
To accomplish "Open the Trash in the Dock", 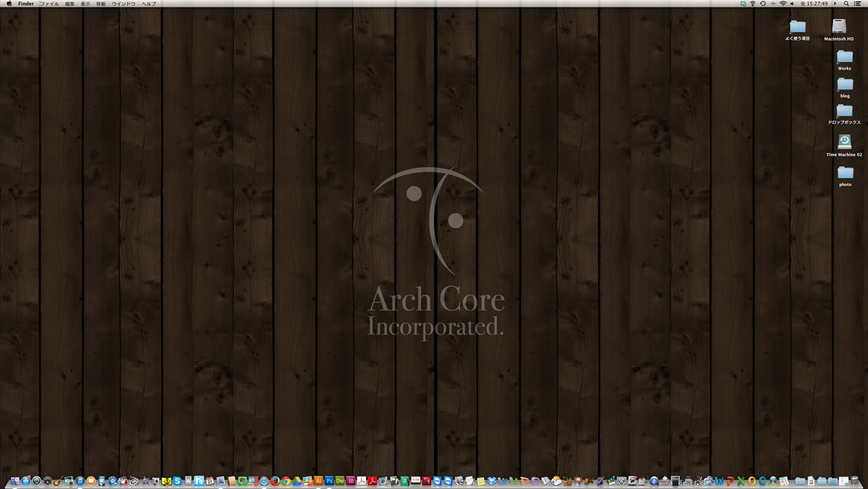I will [854, 481].
